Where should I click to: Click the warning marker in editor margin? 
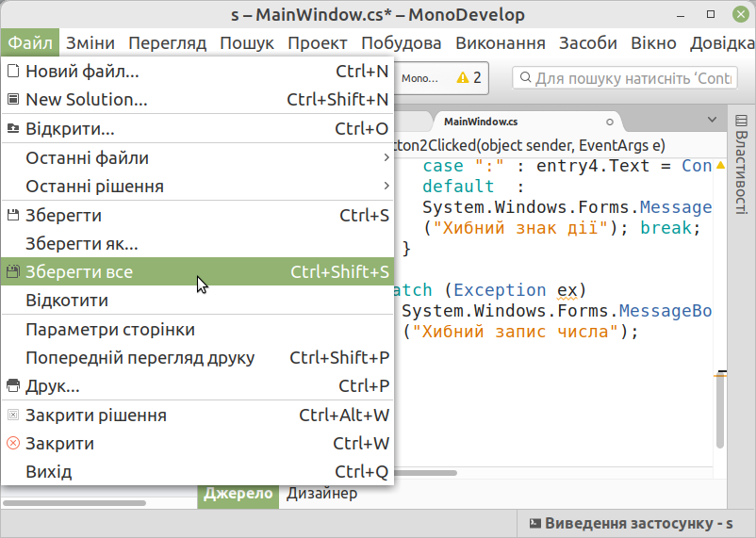point(720,165)
